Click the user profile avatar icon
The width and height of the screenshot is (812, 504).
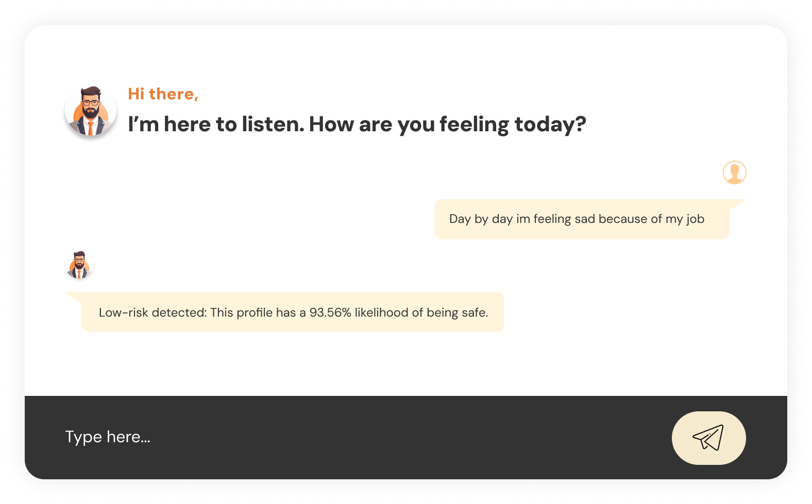(734, 172)
